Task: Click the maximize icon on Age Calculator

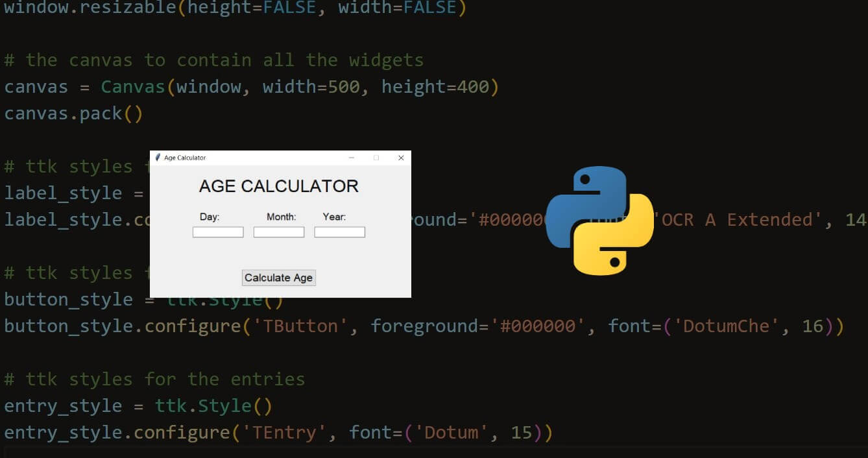Action: [376, 158]
